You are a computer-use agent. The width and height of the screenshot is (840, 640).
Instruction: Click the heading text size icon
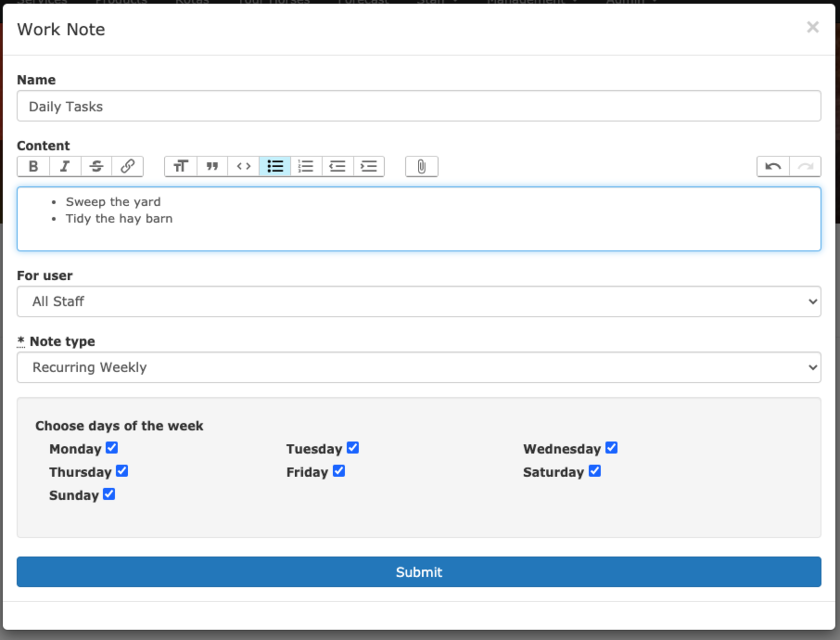(181, 166)
